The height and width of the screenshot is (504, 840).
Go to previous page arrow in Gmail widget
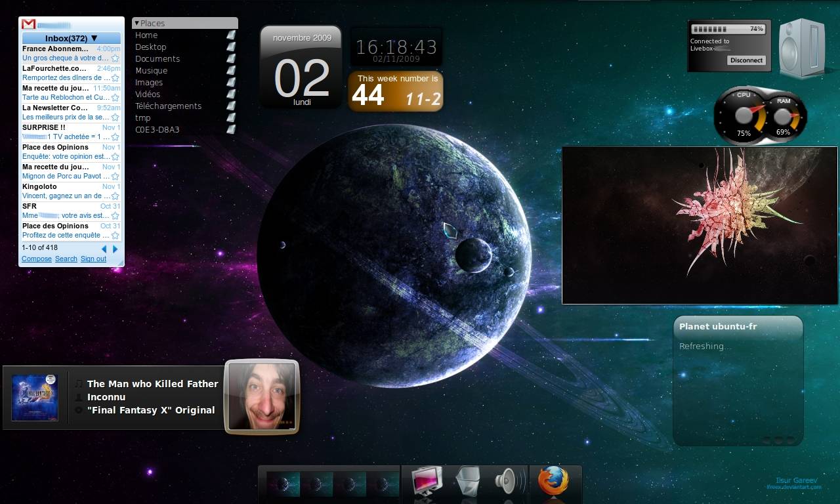pos(104,249)
